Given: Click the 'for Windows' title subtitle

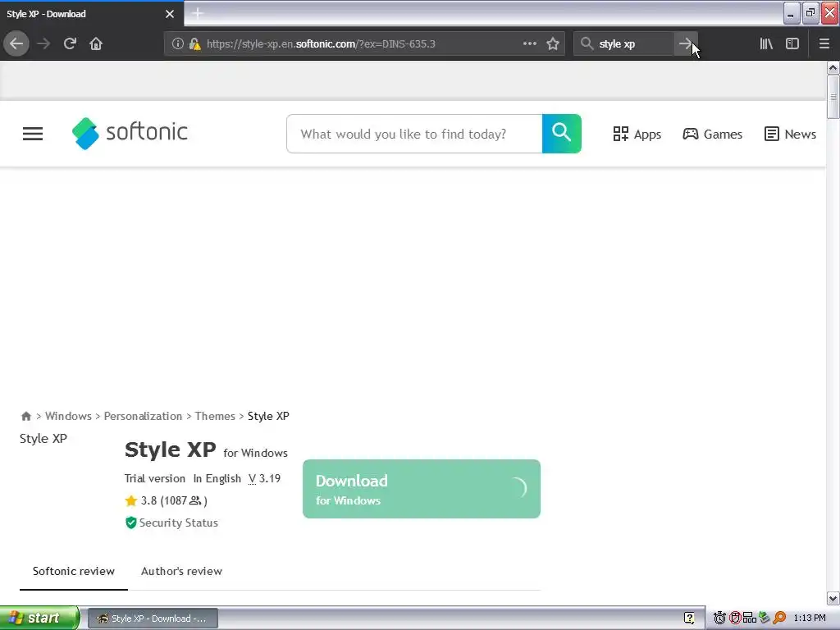Looking at the screenshot, I should pyautogui.click(x=256, y=453).
